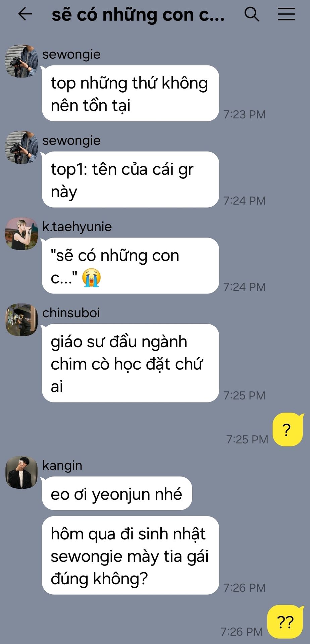This screenshot has height=644, width=310.
Task: Tap the yellow single question mark bubble
Action: click(x=288, y=430)
